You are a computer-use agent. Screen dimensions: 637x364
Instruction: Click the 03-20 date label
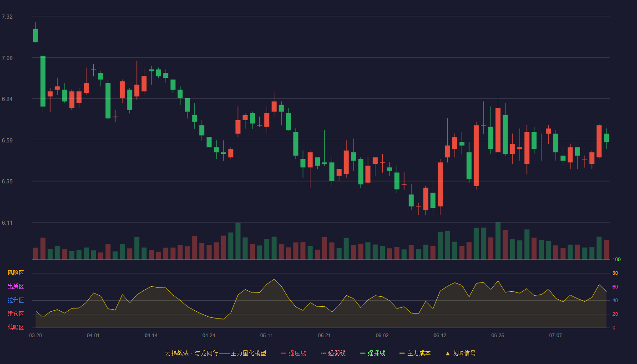(35, 335)
